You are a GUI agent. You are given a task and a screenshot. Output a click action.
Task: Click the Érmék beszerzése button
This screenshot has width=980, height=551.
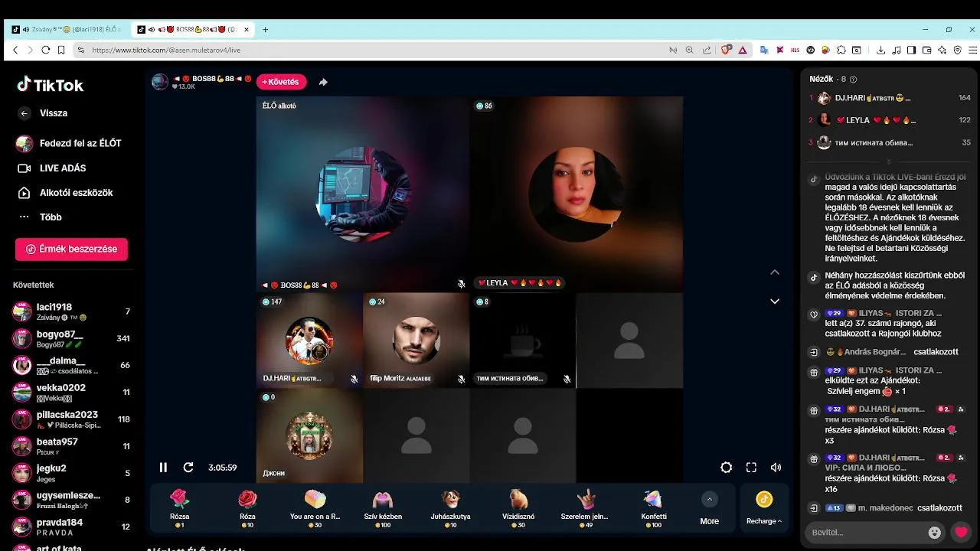(x=71, y=249)
